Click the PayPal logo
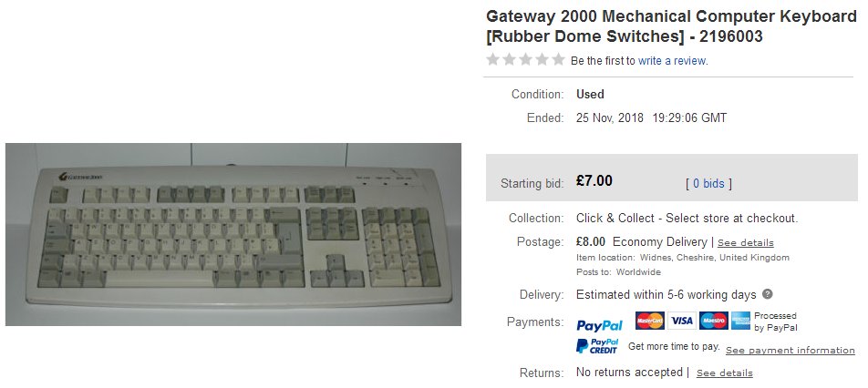Screen dimensions: 868x388 point(600,325)
